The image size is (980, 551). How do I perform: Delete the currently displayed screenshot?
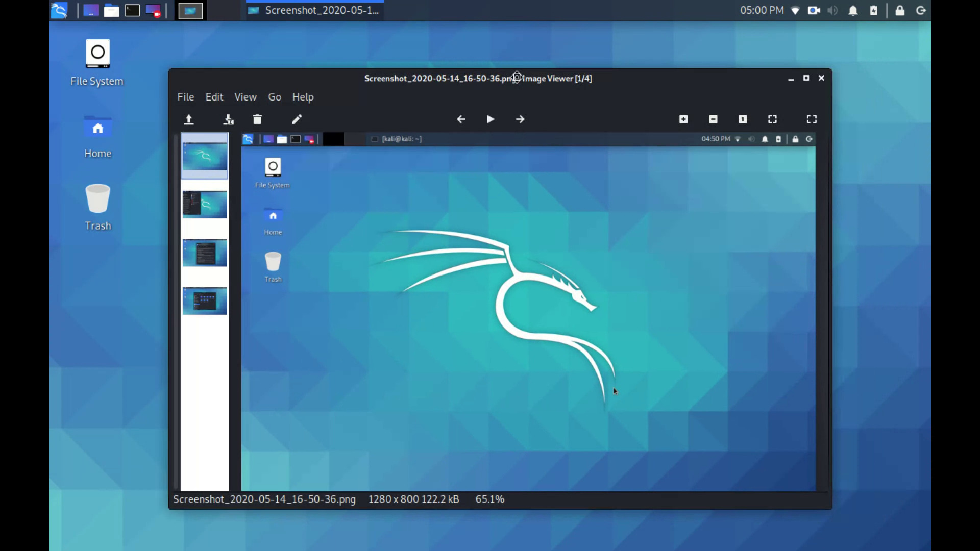coord(257,119)
